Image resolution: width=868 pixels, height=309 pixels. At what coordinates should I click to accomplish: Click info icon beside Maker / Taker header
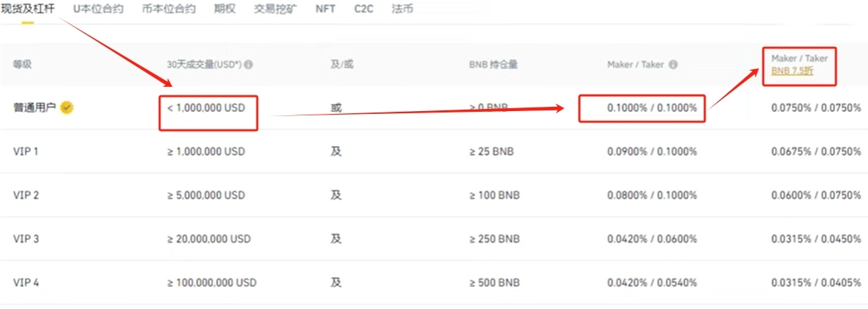[x=673, y=65]
